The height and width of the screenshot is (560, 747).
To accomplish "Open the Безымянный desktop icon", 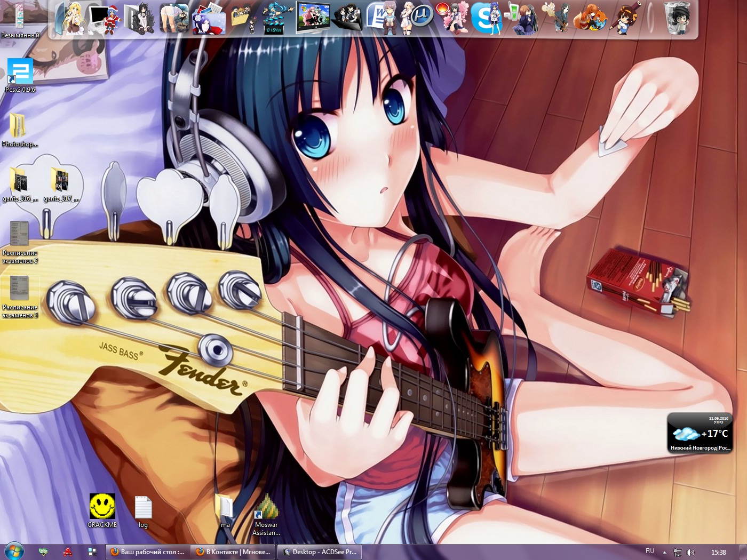I will (20, 20).
